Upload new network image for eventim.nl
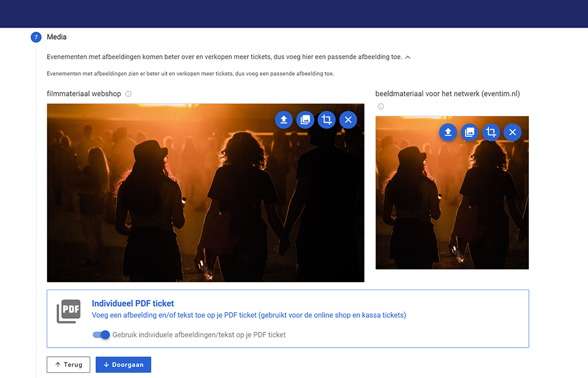Image resolution: width=588 pixels, height=378 pixels. pyautogui.click(x=448, y=132)
